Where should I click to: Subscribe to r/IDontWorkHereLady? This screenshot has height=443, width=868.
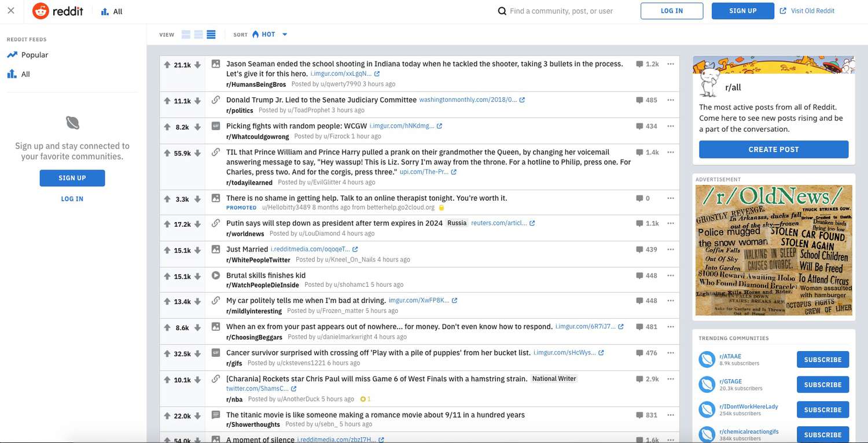(823, 410)
